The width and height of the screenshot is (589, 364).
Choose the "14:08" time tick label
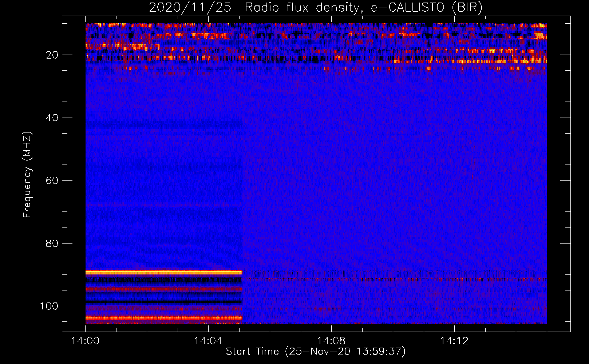point(331,341)
